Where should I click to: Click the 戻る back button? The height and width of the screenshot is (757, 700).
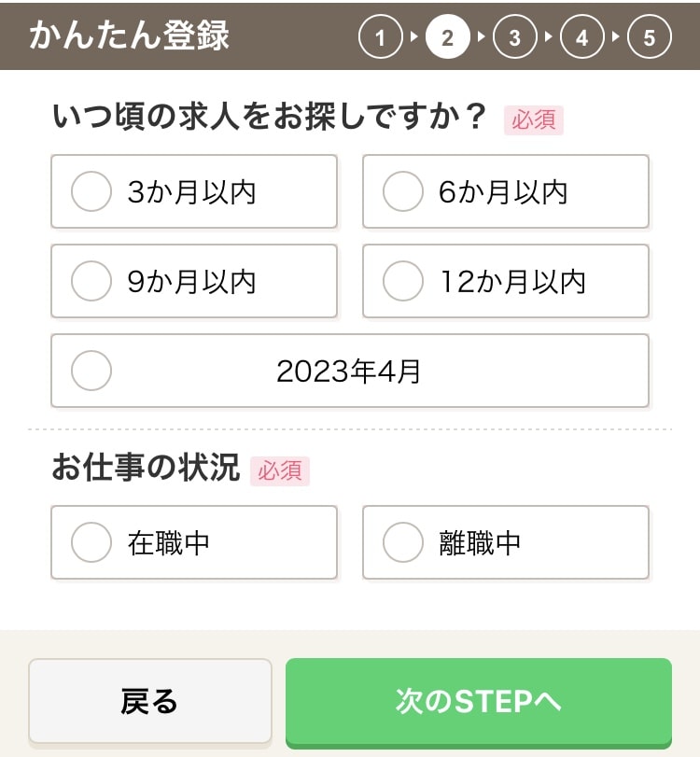coord(150,702)
